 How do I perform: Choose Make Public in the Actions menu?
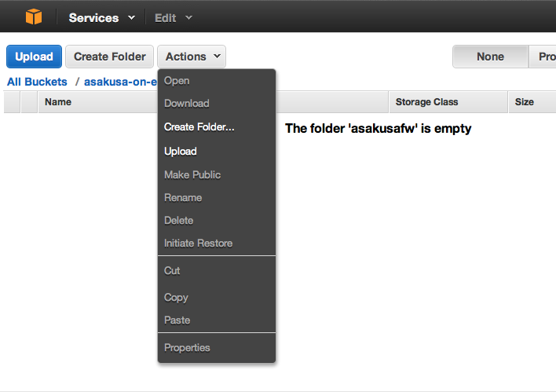pyautogui.click(x=192, y=174)
